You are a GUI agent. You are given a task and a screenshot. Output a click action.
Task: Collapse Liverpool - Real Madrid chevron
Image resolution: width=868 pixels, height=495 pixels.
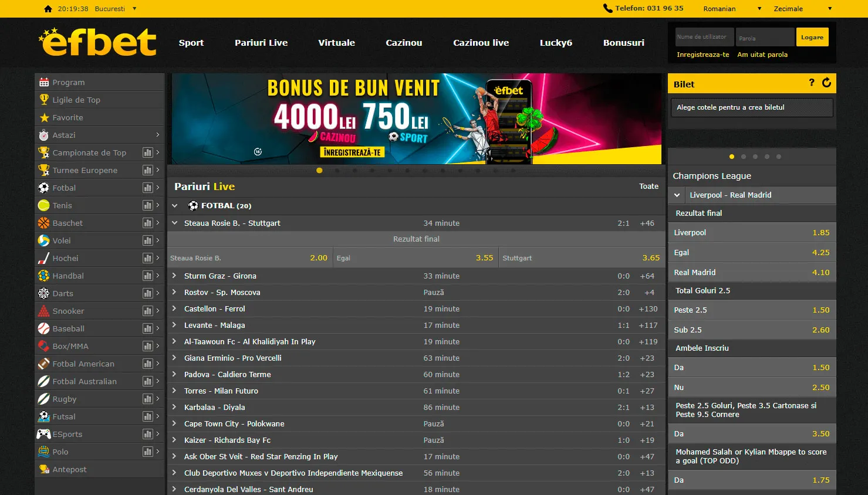(677, 195)
